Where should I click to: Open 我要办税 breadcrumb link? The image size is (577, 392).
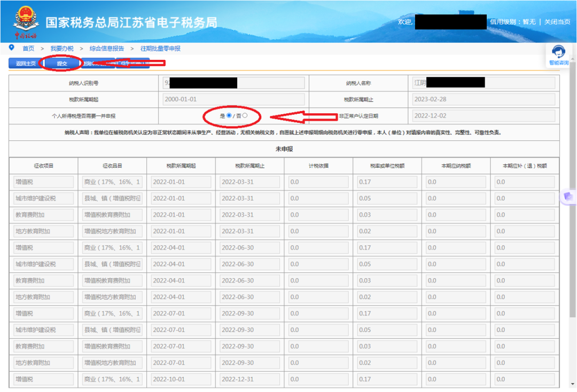coord(62,49)
